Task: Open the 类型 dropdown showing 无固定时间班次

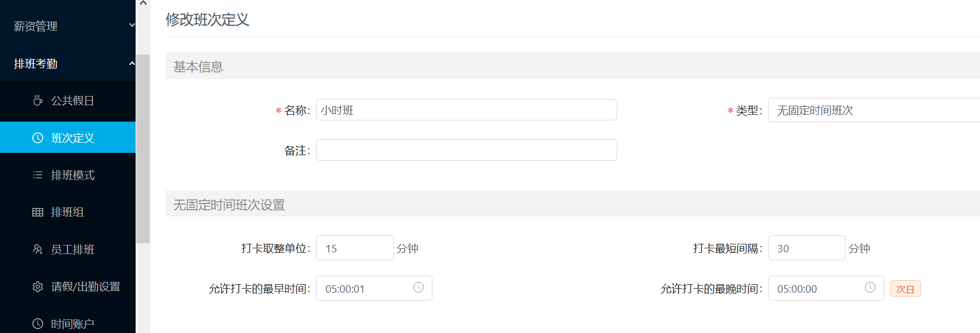Action: (x=874, y=110)
